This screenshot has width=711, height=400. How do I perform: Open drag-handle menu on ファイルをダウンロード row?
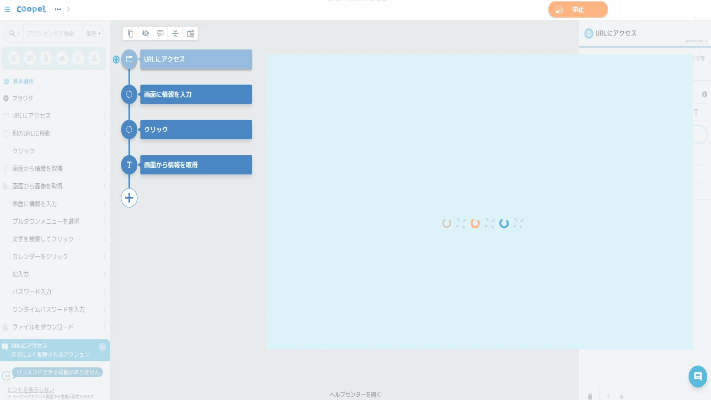click(x=104, y=327)
